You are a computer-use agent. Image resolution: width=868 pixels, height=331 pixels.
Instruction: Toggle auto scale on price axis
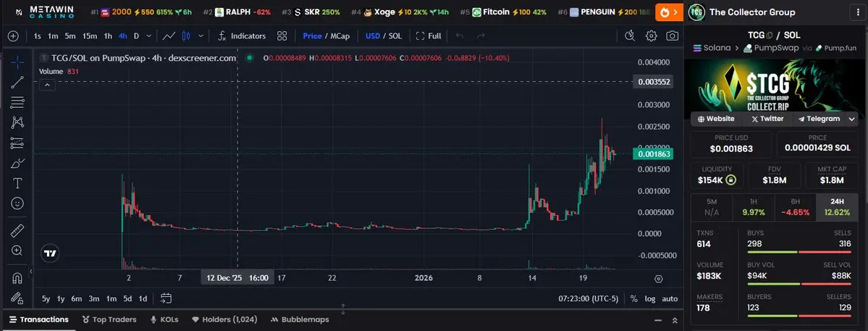[x=670, y=299]
